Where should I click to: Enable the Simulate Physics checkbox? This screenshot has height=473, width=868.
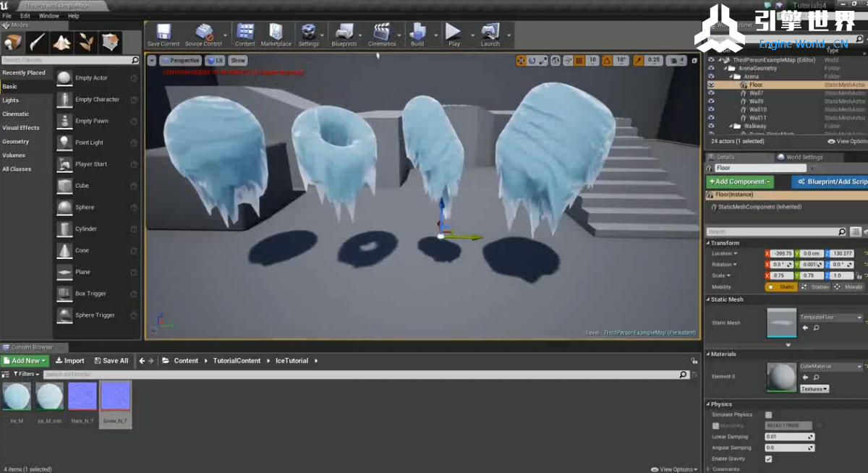click(x=768, y=415)
